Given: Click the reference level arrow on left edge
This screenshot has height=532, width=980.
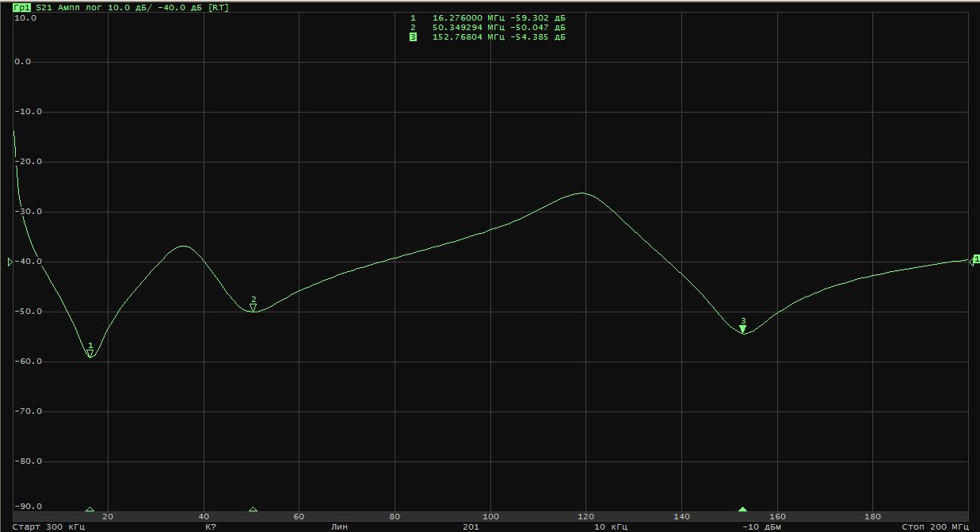Looking at the screenshot, I should pos(10,262).
